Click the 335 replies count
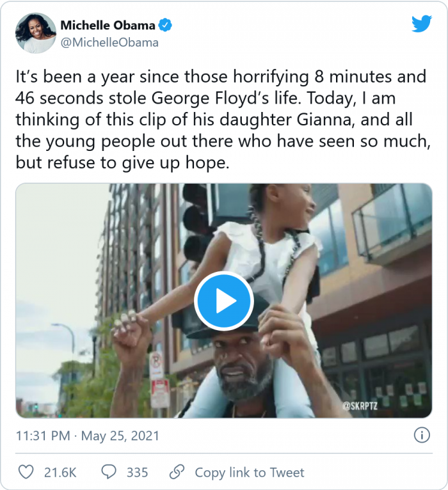The width and height of the screenshot is (448, 490). 137,472
